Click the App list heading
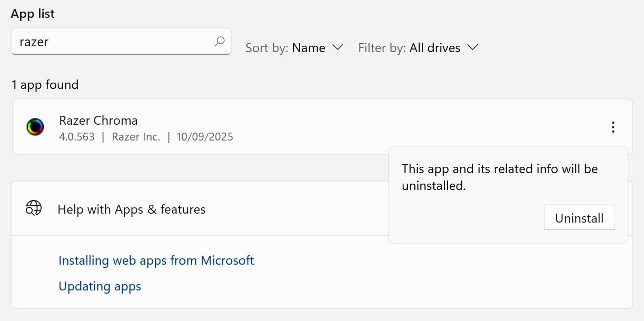 pyautogui.click(x=32, y=14)
